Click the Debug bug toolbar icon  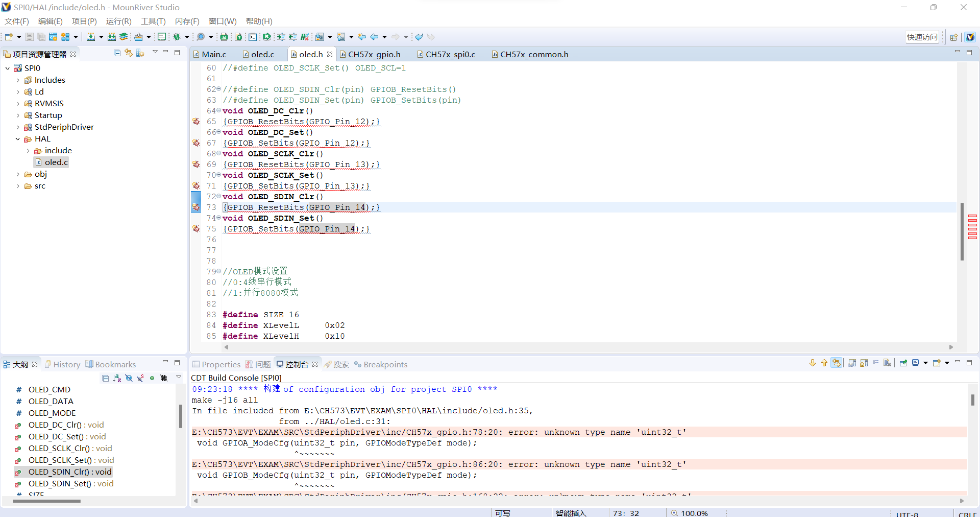(177, 37)
